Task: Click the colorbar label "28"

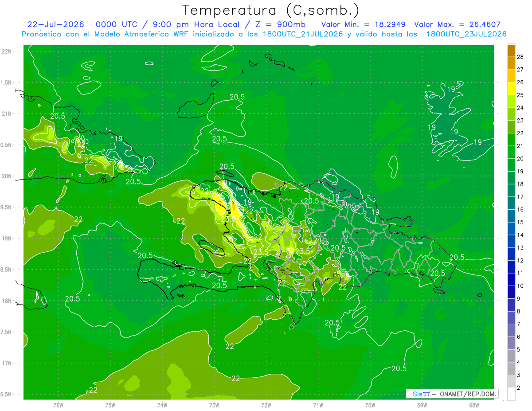Action: [520, 56]
